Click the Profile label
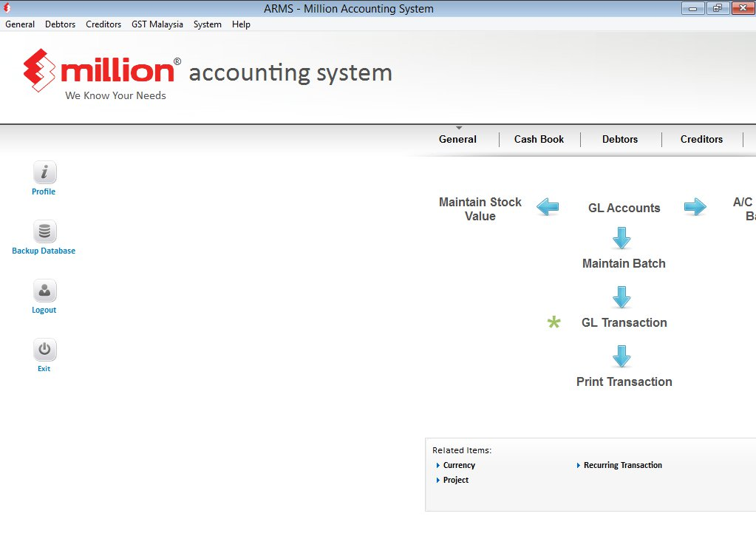Image resolution: width=756 pixels, height=536 pixels. click(44, 191)
